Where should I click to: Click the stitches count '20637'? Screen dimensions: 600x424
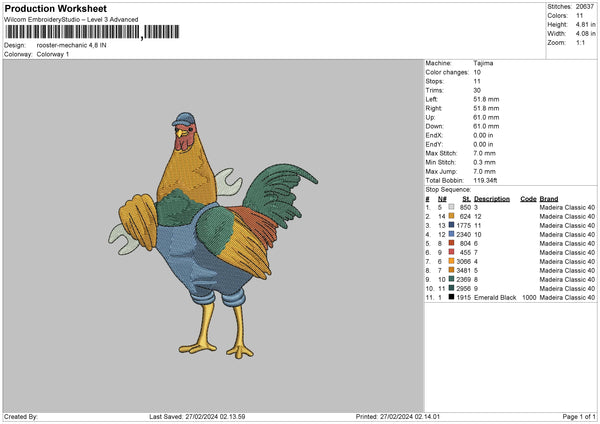tap(585, 7)
